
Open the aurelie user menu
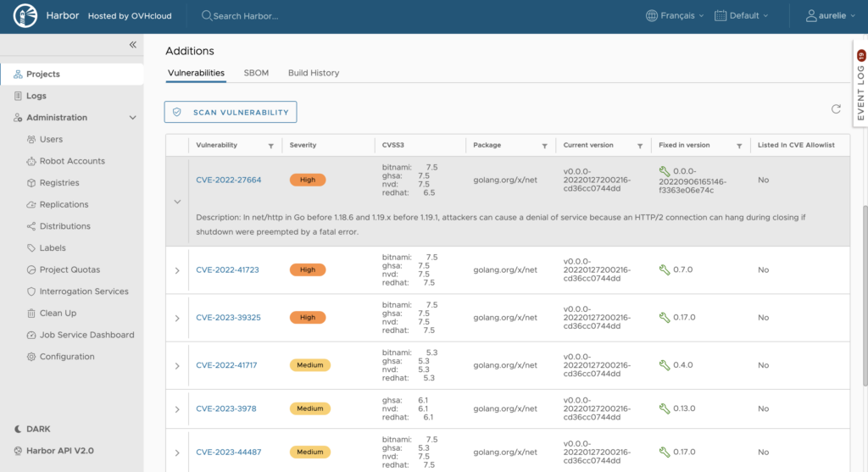coord(829,16)
